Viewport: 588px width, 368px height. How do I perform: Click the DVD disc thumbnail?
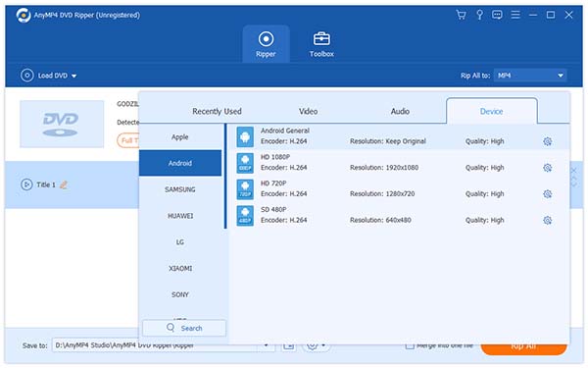[62, 124]
